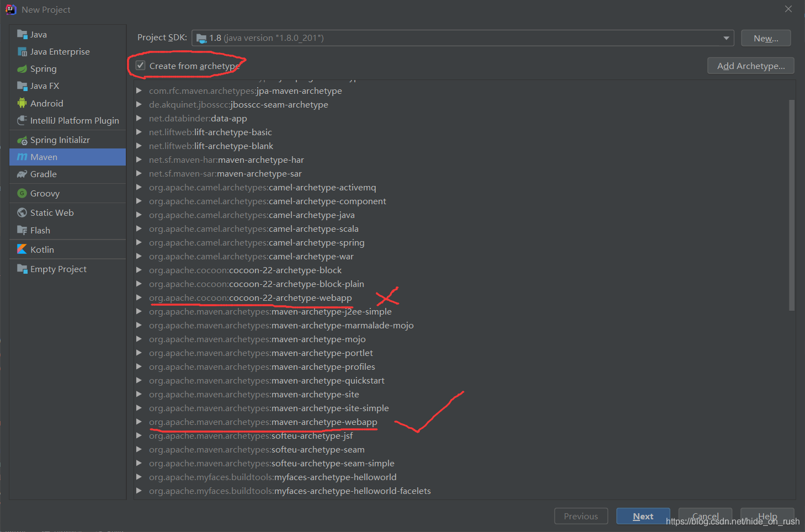Image resolution: width=805 pixels, height=532 pixels.
Task: Click the Groovy green icon
Action: [22, 193]
